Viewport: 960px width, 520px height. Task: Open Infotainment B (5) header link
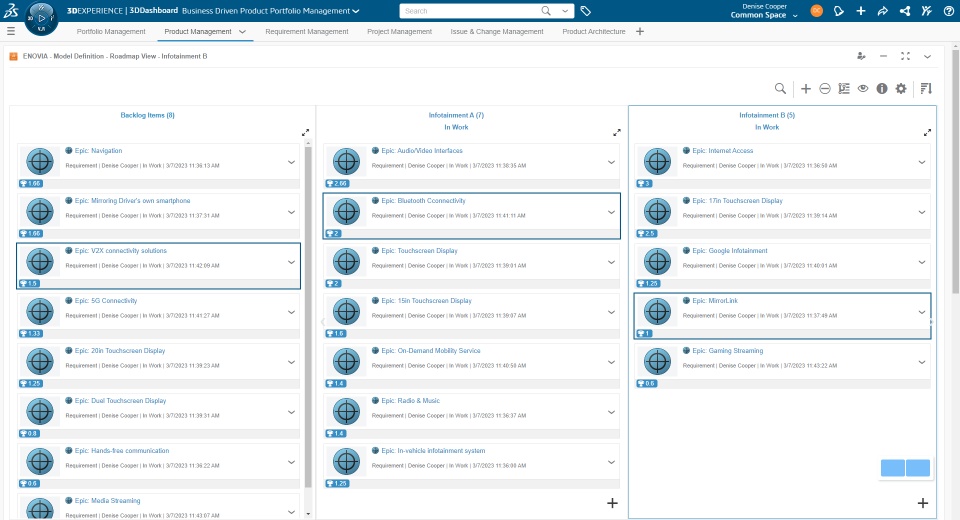[x=767, y=115]
